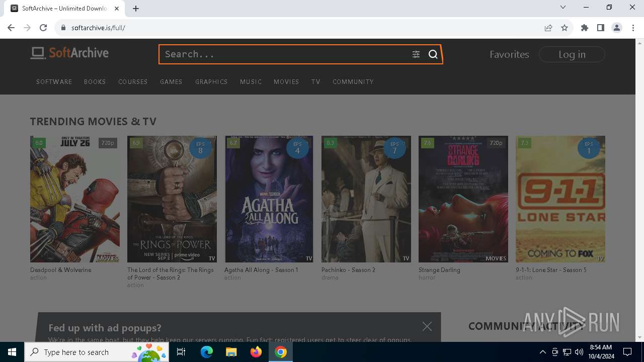
Task: Launch Microsoft Edge from taskbar
Action: pos(207,352)
